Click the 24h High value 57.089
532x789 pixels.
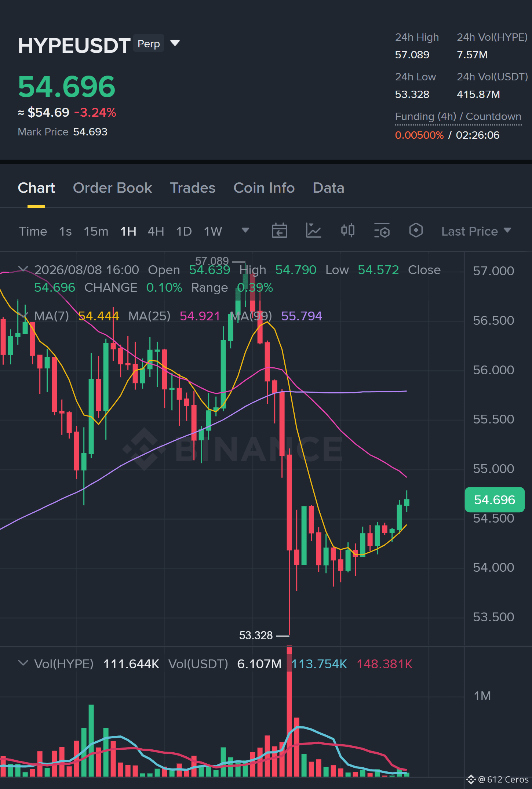412,55
